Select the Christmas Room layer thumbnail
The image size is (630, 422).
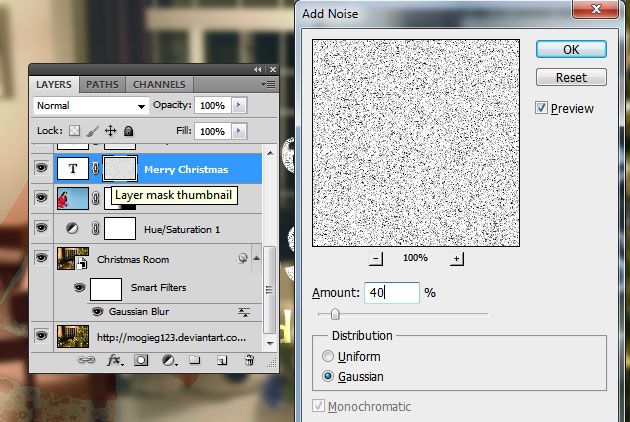click(x=73, y=258)
